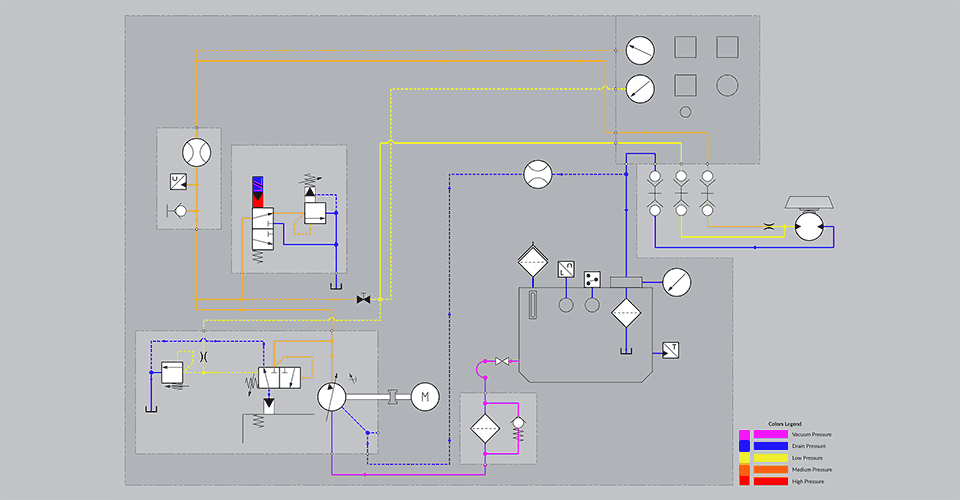Select the variable displacement pump symbol
Screen dimensions: 960x500
point(331,397)
